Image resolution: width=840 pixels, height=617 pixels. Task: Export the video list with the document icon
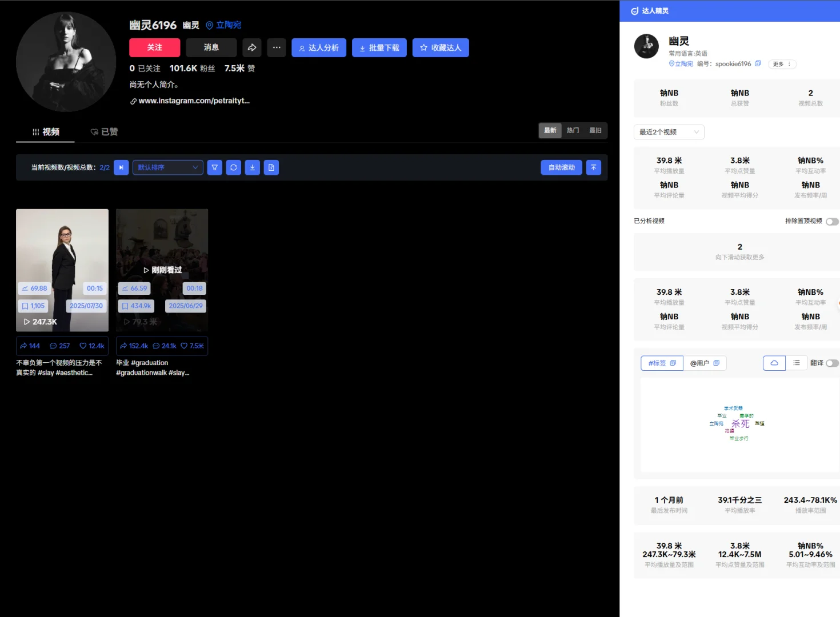point(271,167)
